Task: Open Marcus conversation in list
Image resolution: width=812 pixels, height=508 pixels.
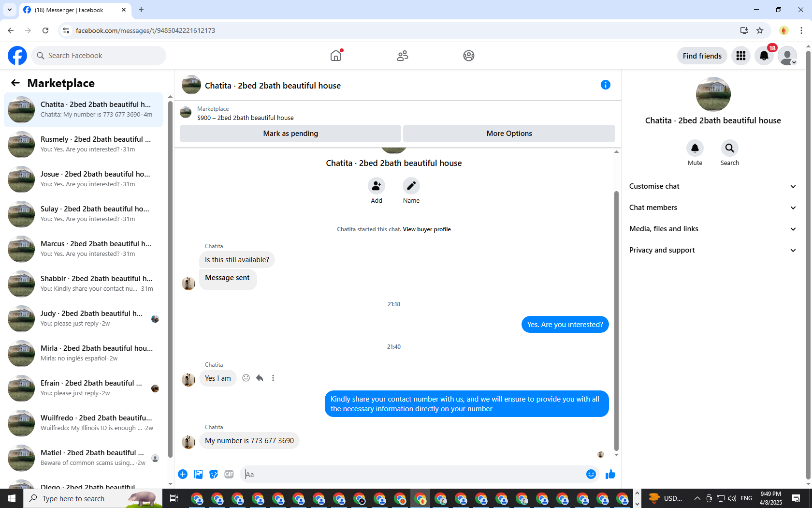Action: point(83,249)
